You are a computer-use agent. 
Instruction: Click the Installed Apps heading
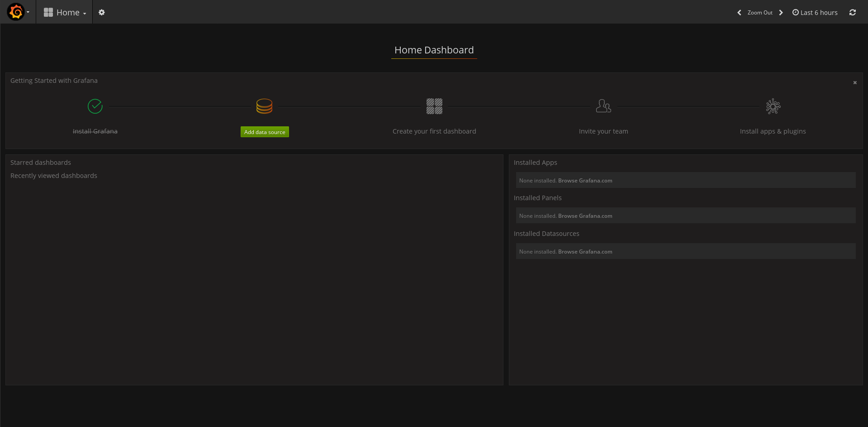(536, 163)
